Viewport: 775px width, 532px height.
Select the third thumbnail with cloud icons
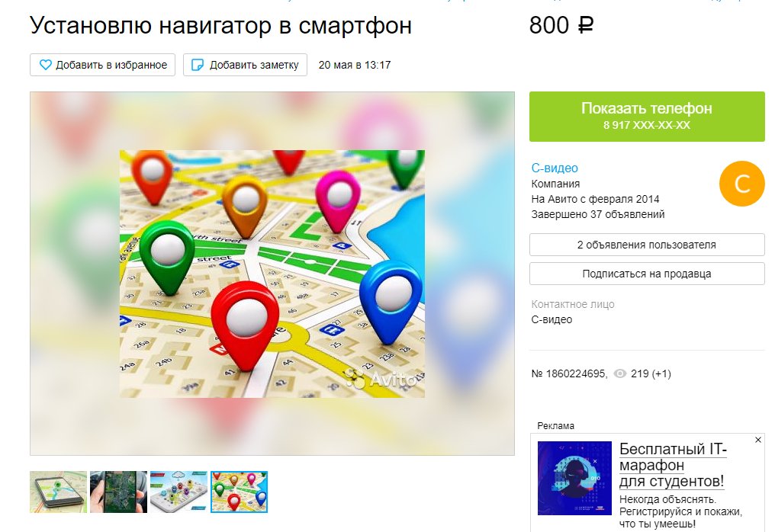pyautogui.click(x=179, y=492)
